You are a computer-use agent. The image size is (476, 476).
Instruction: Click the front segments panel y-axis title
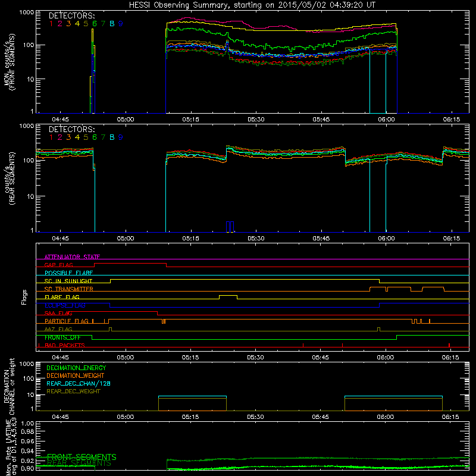coord(9,62)
